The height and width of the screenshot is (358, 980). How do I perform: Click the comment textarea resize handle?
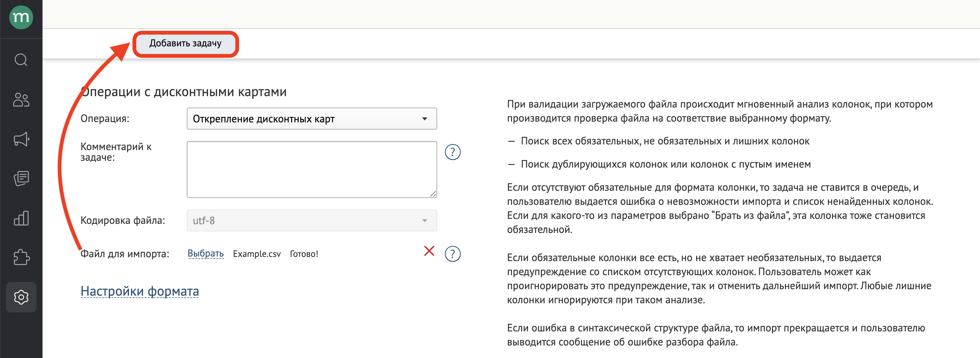click(433, 194)
